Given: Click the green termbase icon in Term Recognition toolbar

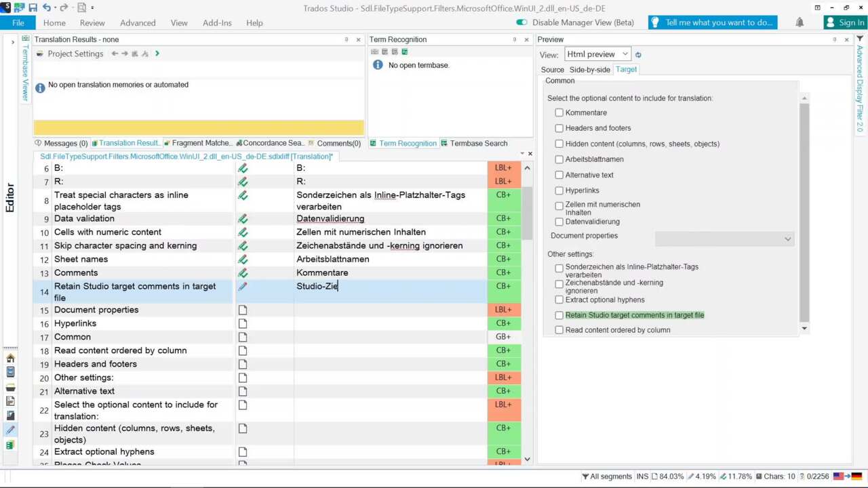Looking at the screenshot, I should click(x=405, y=52).
